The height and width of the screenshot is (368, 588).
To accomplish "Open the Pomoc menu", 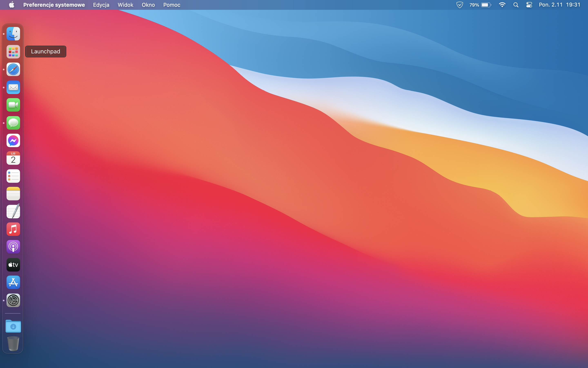I will [172, 5].
